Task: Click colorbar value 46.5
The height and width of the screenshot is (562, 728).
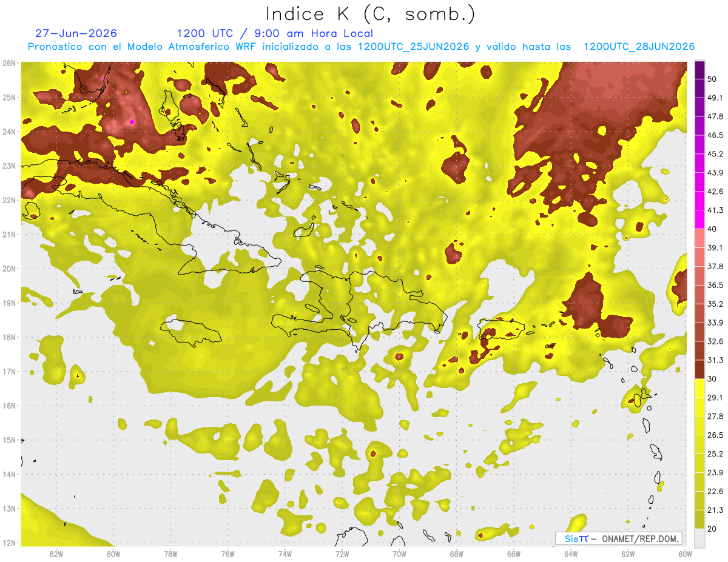Action: point(715,135)
